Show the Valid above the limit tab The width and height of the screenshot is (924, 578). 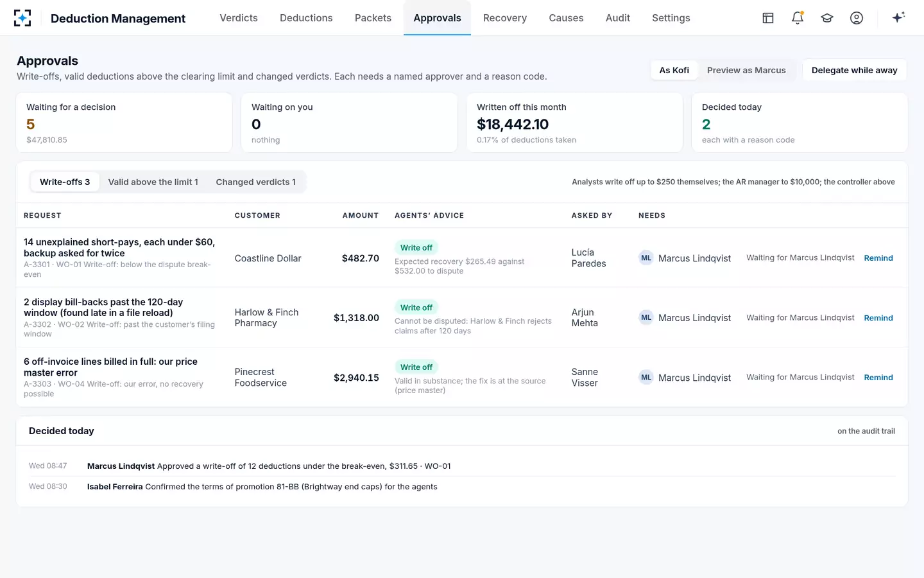click(x=153, y=182)
